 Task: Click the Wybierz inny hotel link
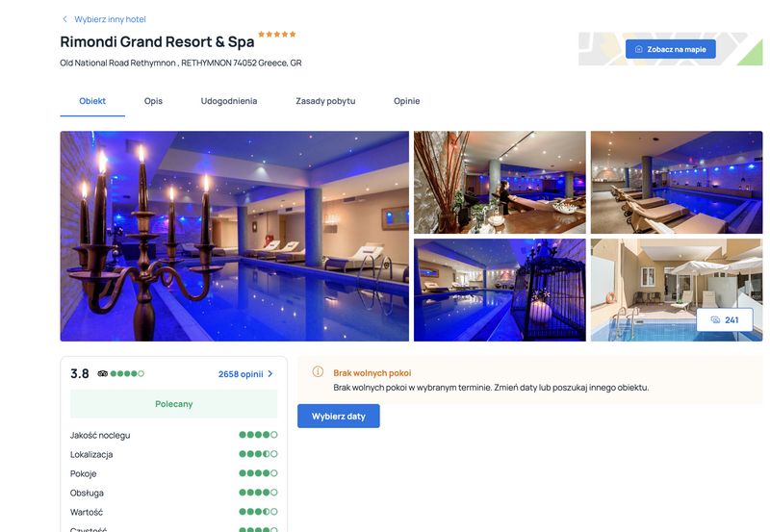(110, 19)
